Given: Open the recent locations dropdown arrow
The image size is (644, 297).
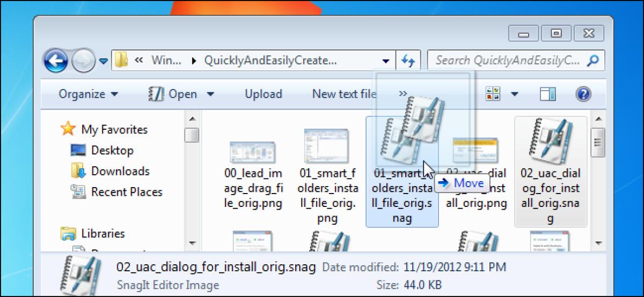Looking at the screenshot, I should coord(103,61).
